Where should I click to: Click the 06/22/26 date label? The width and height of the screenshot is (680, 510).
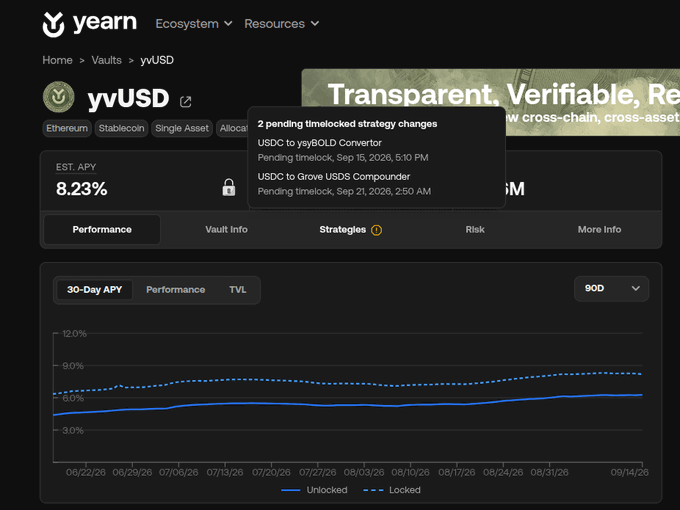86,472
